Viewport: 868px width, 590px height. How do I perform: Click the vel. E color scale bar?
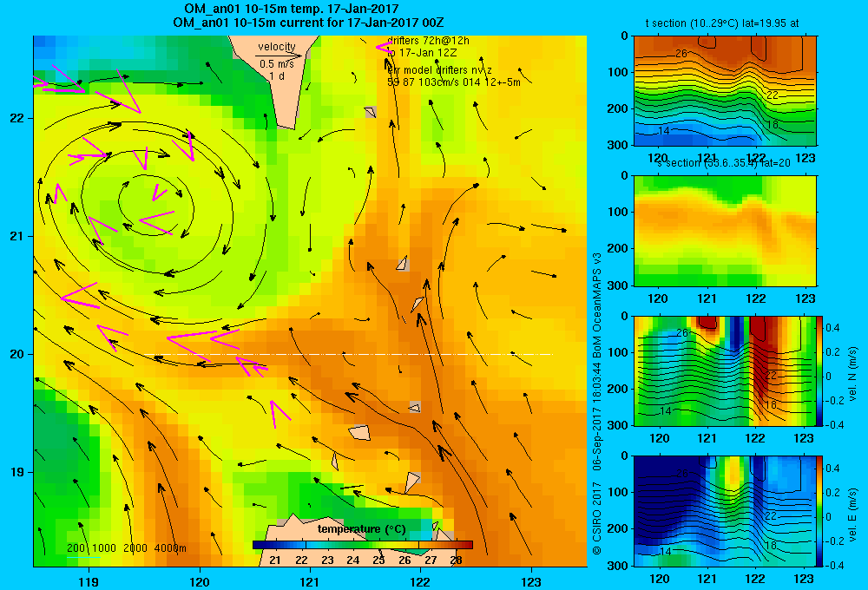pyautogui.click(x=820, y=511)
